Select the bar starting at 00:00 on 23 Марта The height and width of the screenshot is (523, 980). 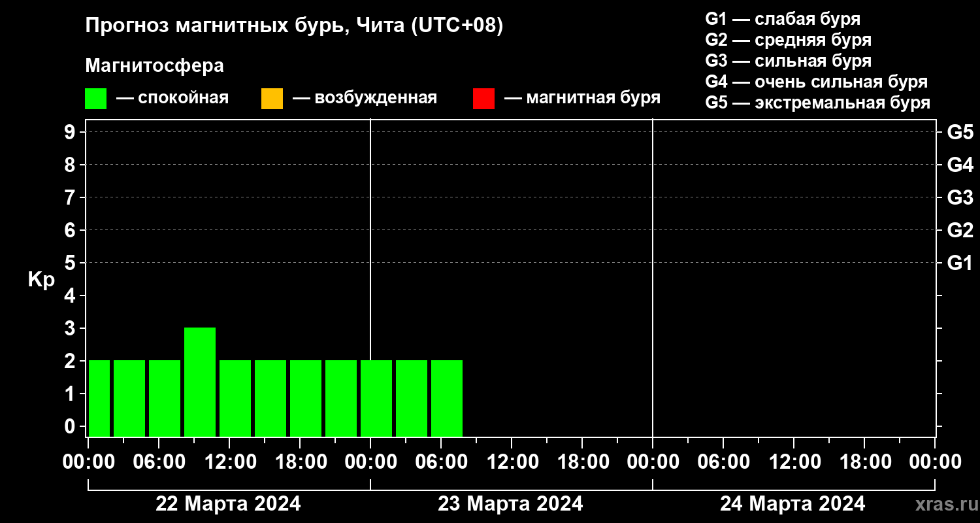pyautogui.click(x=376, y=398)
